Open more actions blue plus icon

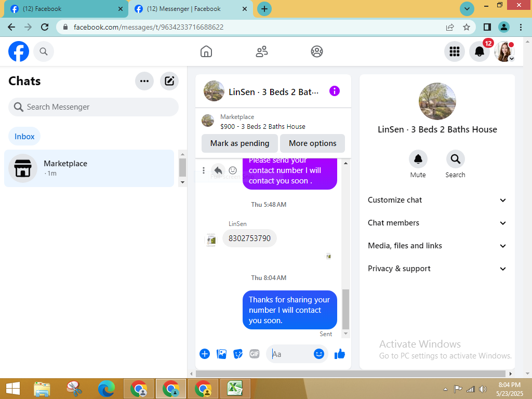tap(205, 354)
